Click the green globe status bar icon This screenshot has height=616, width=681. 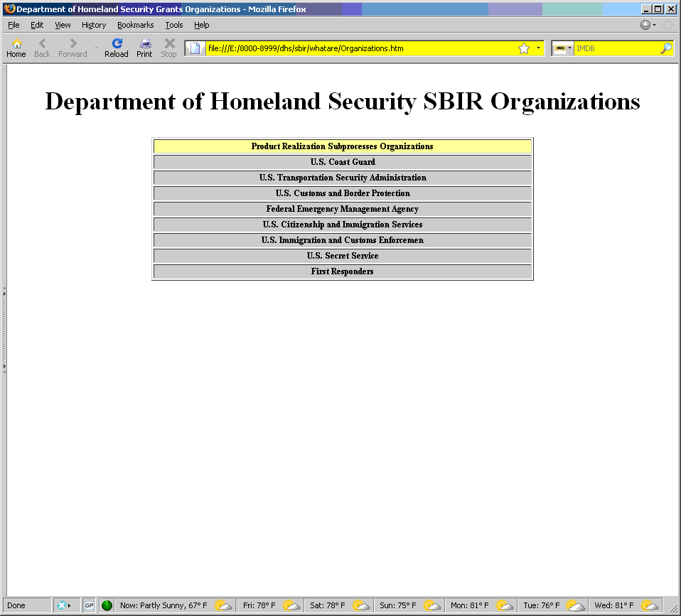coord(107,605)
